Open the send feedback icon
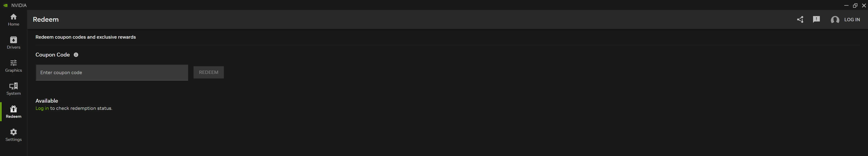This screenshot has height=156, width=868. click(x=816, y=19)
